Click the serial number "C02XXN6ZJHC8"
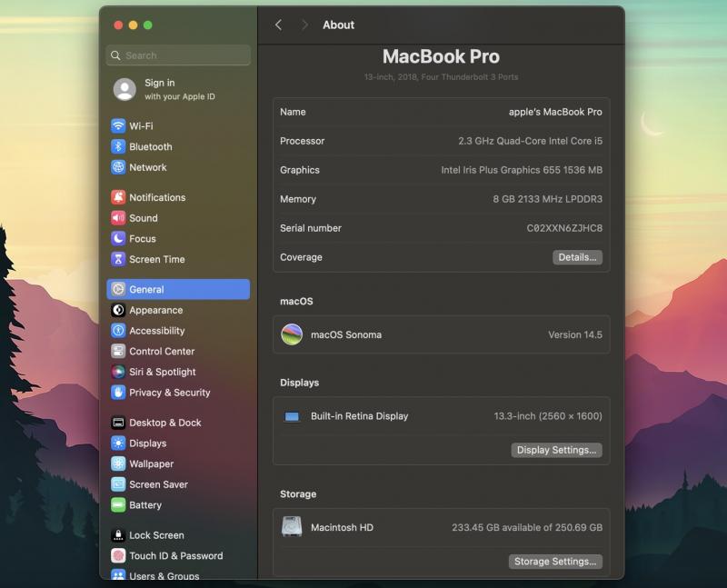Image resolution: width=727 pixels, height=588 pixels. point(564,228)
